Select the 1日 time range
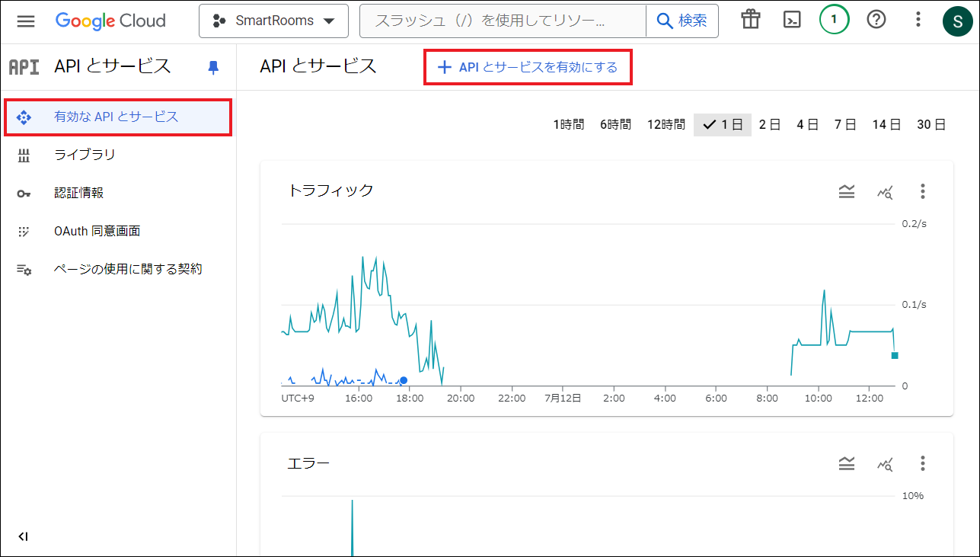The image size is (980, 557). click(x=723, y=125)
